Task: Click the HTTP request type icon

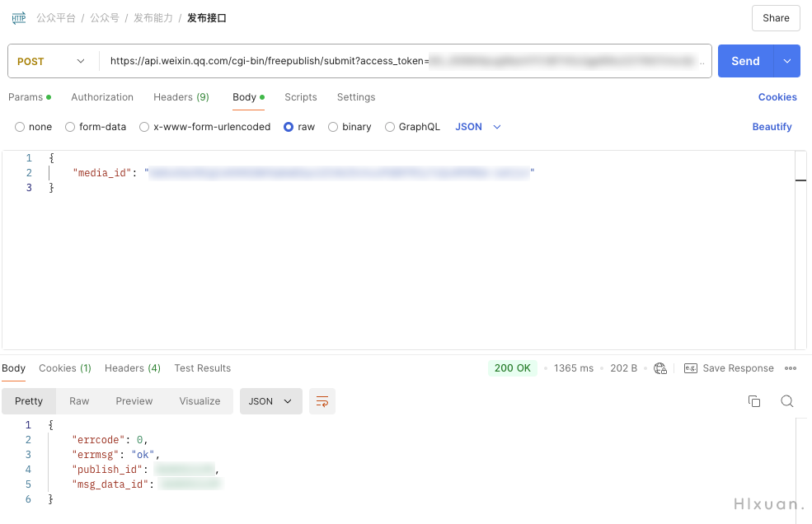Action: click(x=19, y=18)
